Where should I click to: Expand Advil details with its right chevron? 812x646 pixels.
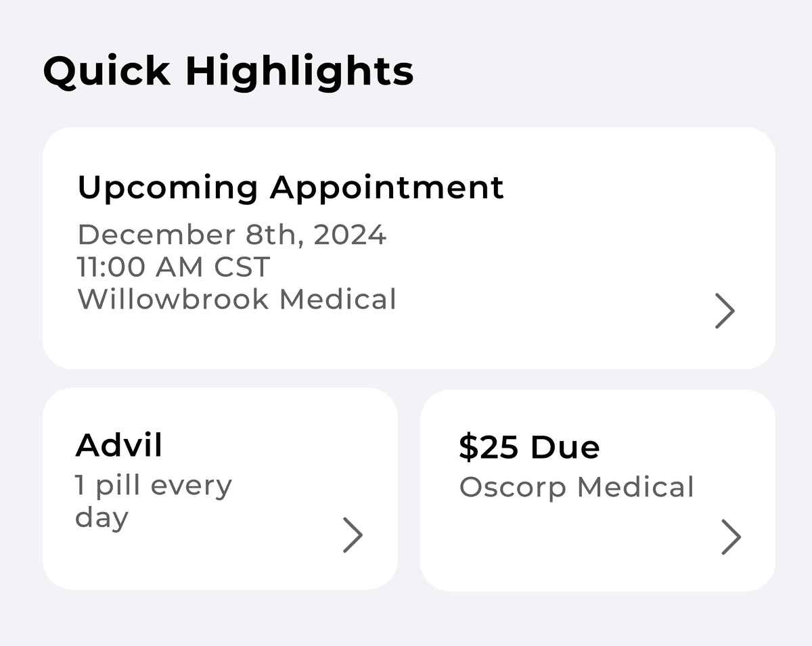click(353, 535)
